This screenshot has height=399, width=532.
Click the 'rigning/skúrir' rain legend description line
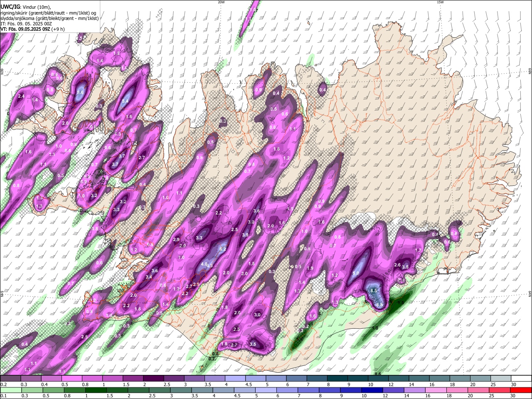[x=49, y=12]
